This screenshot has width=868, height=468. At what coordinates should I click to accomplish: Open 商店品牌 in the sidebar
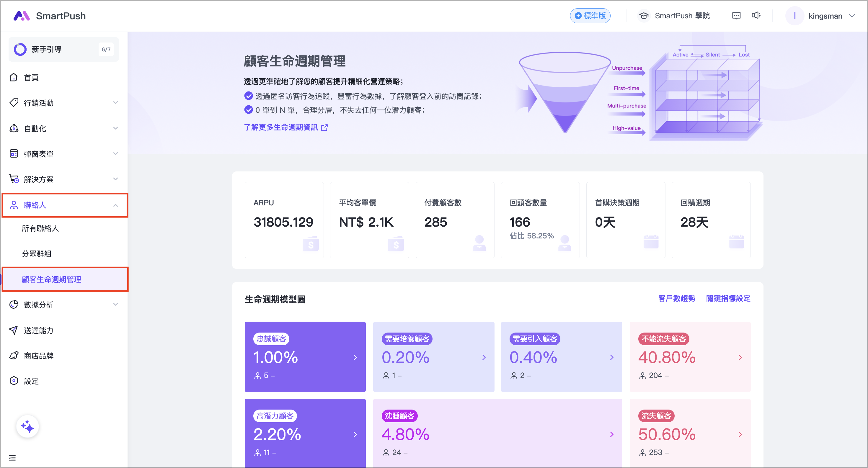pyautogui.click(x=38, y=356)
